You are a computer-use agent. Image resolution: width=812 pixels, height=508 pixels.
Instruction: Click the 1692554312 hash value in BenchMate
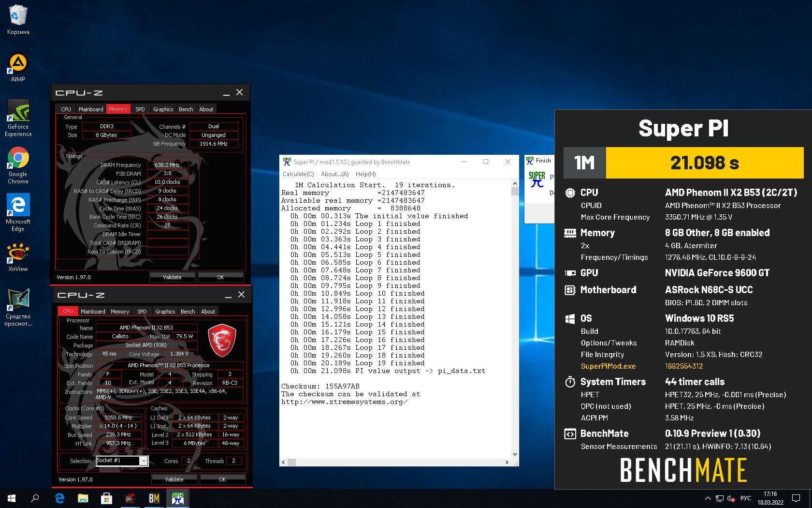684,366
